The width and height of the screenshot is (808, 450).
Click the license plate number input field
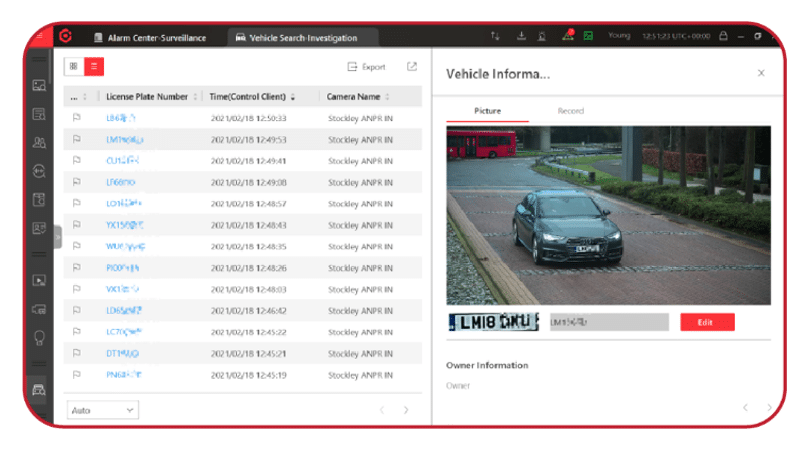click(609, 322)
